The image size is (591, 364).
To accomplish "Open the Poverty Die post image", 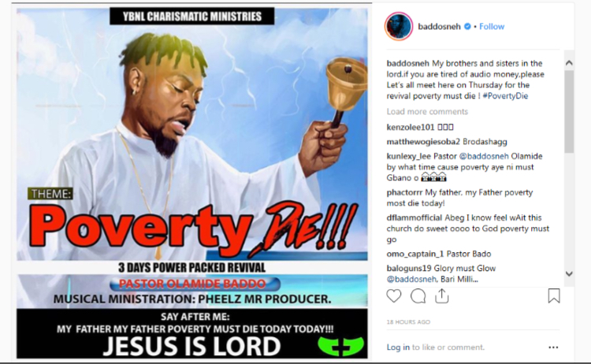I will 191,182.
